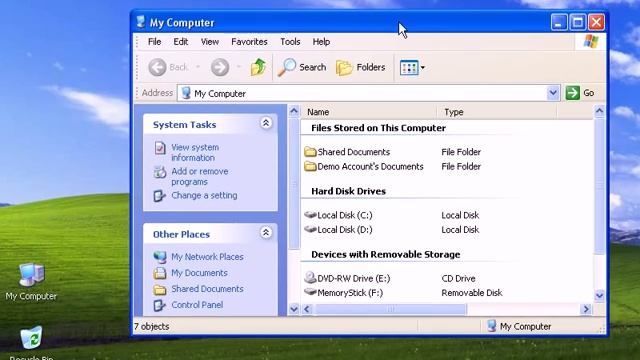Click the Change a setting icon
The width and height of the screenshot is (640, 360).
[x=160, y=196]
